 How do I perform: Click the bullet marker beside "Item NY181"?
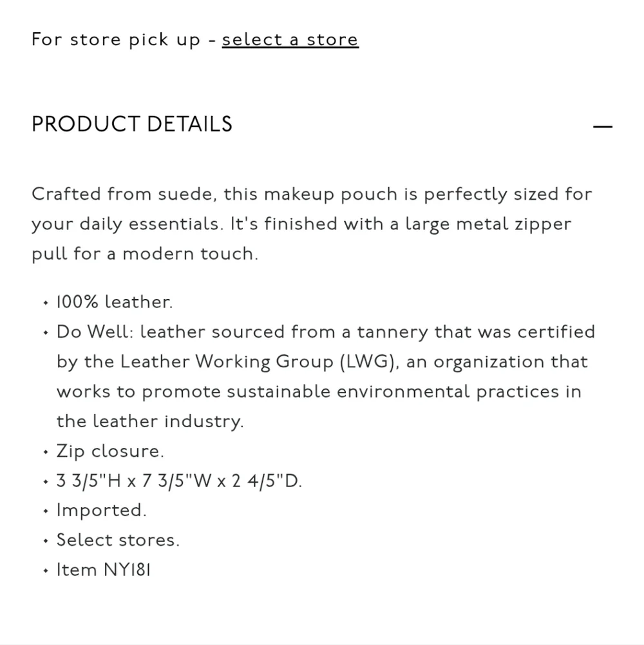coord(46,570)
